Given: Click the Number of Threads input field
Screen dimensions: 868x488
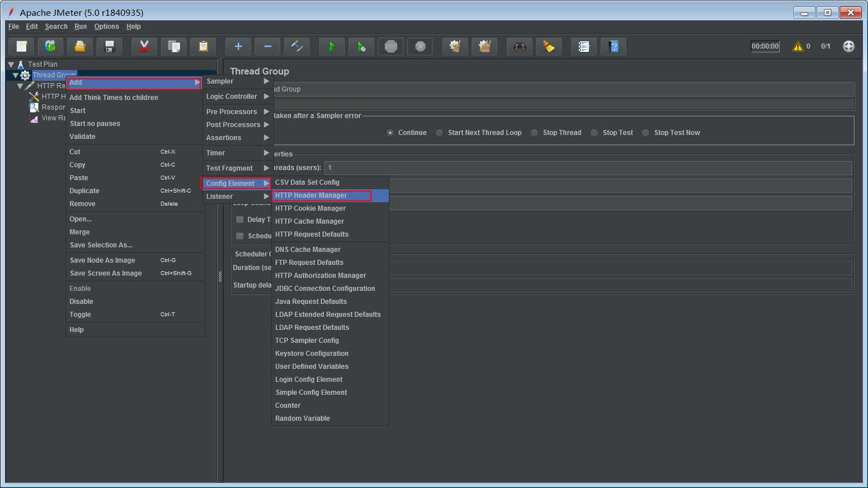Looking at the screenshot, I should click(588, 168).
